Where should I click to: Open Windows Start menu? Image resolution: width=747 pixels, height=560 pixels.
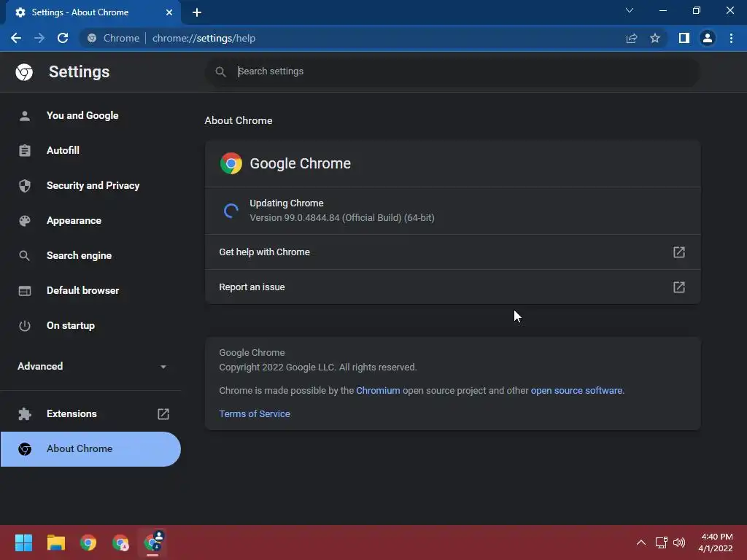coord(23,542)
